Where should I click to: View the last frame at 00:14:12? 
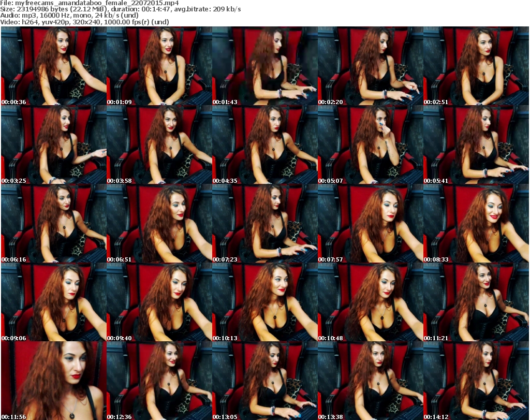tap(476, 381)
